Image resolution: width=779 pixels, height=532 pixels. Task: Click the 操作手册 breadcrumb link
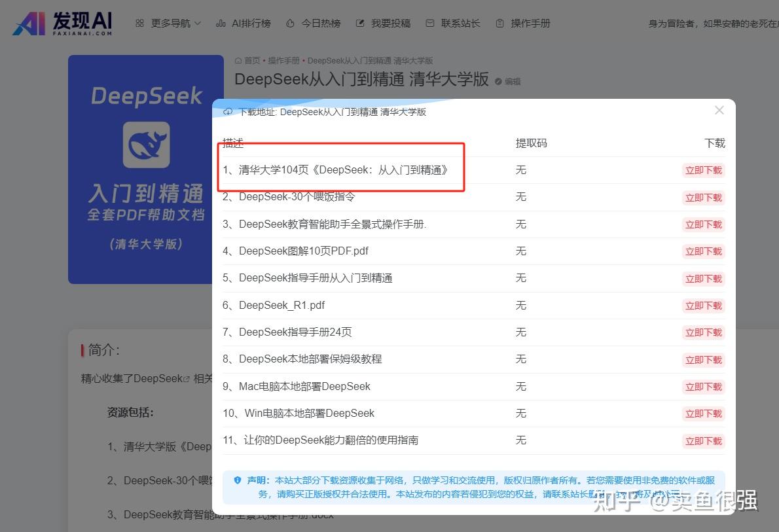tap(283, 61)
